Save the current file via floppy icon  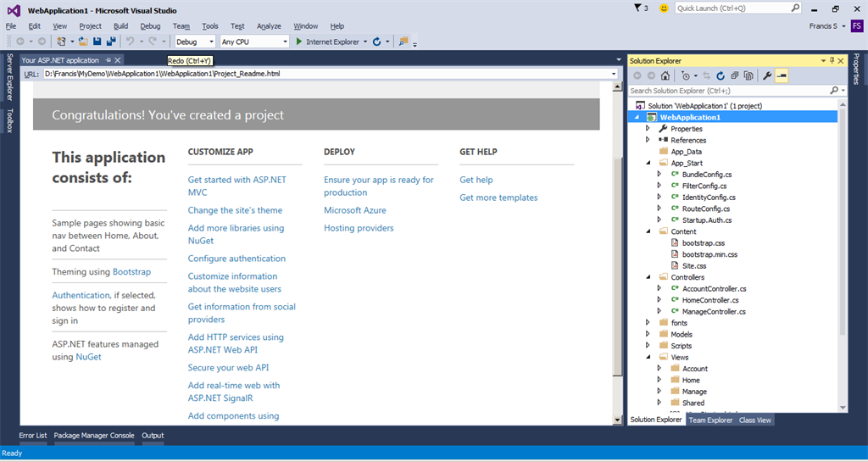pos(97,42)
